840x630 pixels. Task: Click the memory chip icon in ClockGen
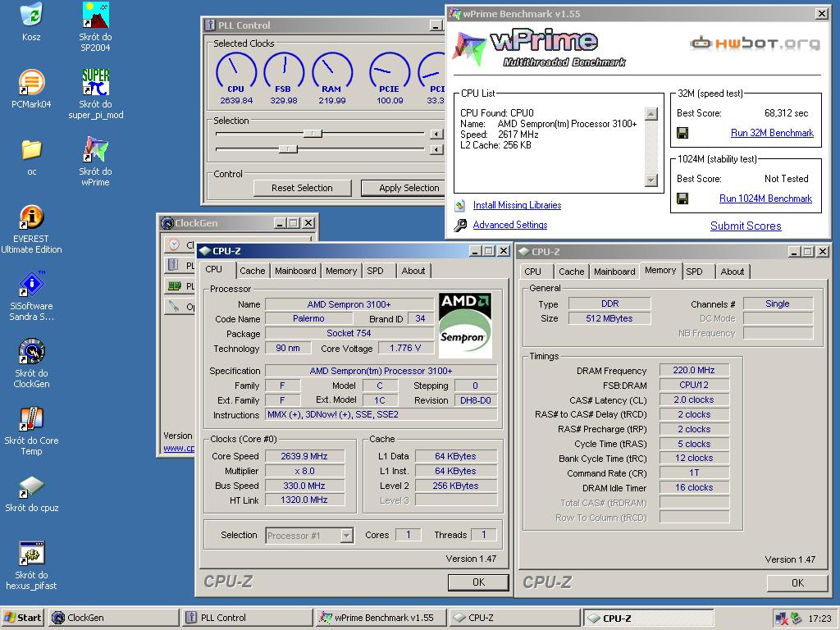(x=174, y=286)
